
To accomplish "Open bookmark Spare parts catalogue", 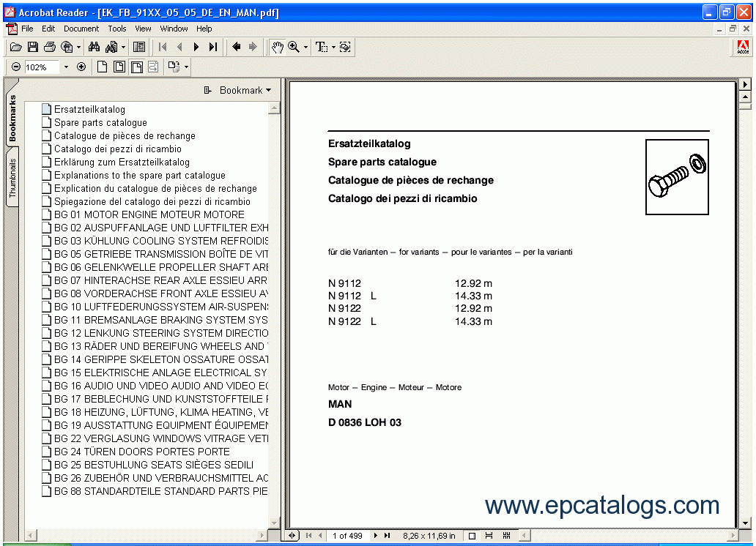I will (x=100, y=122).
